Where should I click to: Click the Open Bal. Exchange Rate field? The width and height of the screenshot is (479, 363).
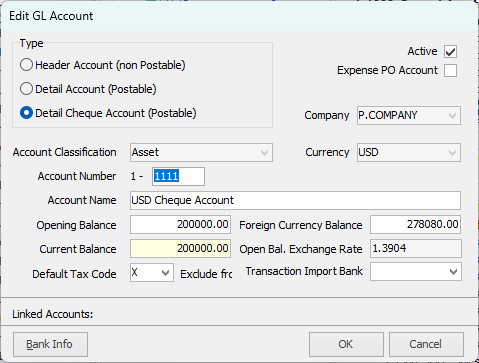pyautogui.click(x=416, y=248)
